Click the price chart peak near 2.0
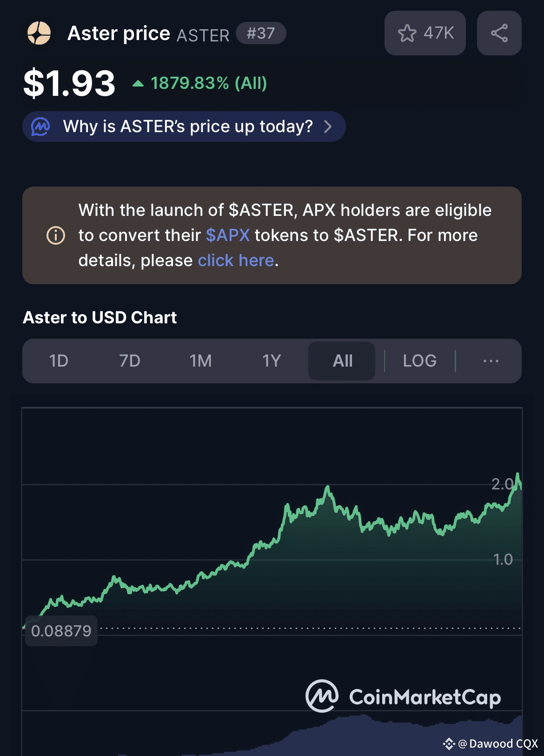The image size is (544, 756). pos(517,475)
